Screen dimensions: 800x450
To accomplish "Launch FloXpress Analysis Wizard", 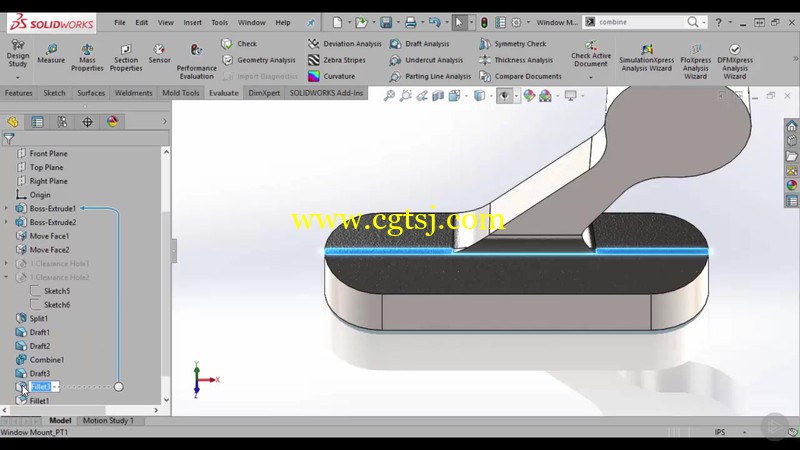I will coord(695,61).
